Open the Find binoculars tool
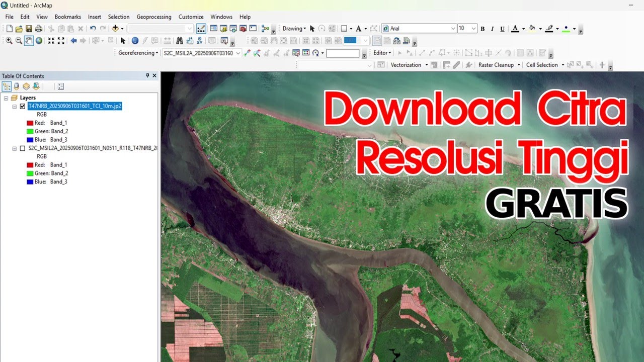Viewport: 644px width, 362px height. 180,41
